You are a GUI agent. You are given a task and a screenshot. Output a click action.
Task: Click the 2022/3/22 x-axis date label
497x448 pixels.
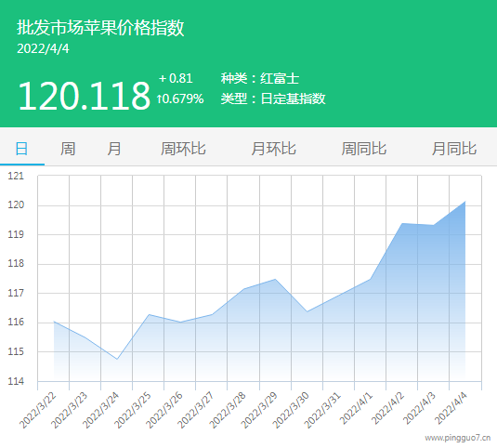[38, 410]
